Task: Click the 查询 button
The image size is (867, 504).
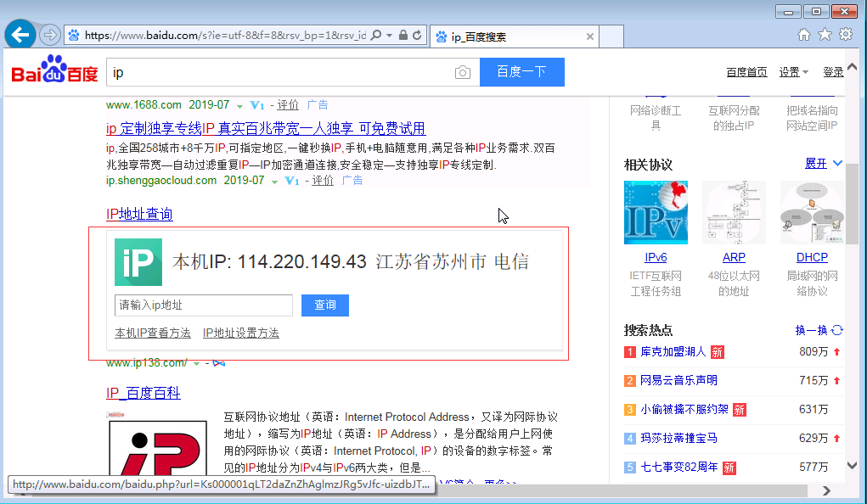Action: click(x=325, y=305)
